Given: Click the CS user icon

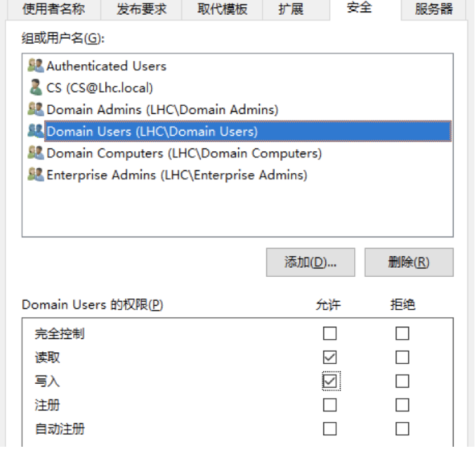Looking at the screenshot, I should coord(36,88).
